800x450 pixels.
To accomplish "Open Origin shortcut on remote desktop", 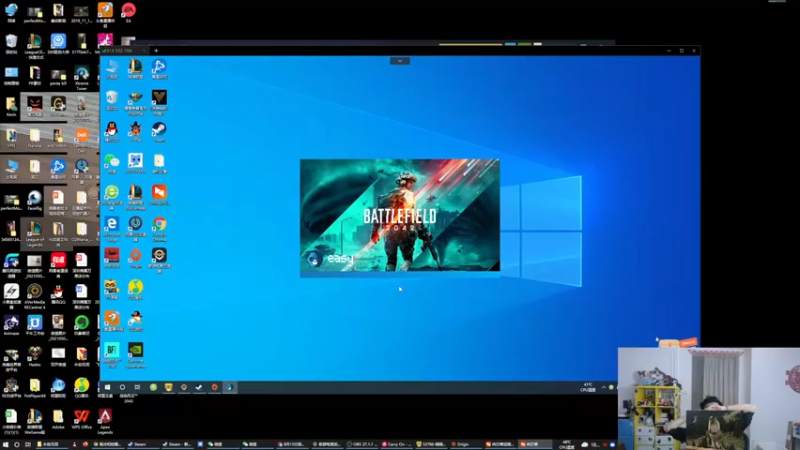I will coord(135,257).
